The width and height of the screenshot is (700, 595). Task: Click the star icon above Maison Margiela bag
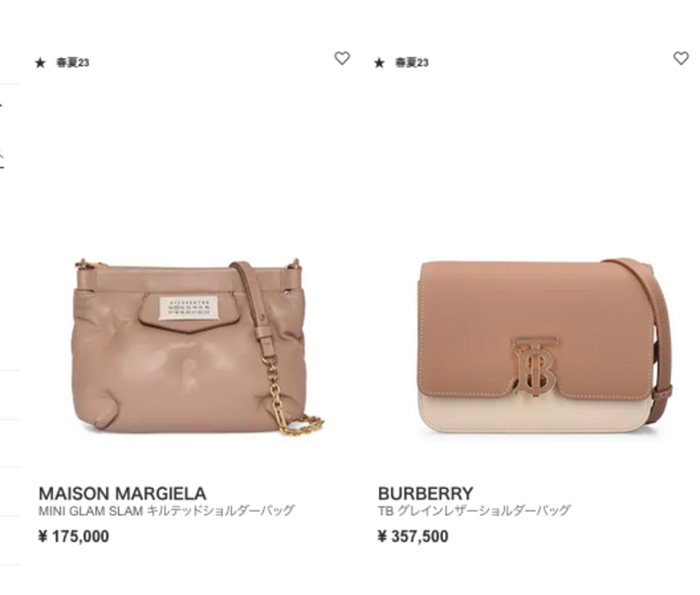pyautogui.click(x=40, y=63)
